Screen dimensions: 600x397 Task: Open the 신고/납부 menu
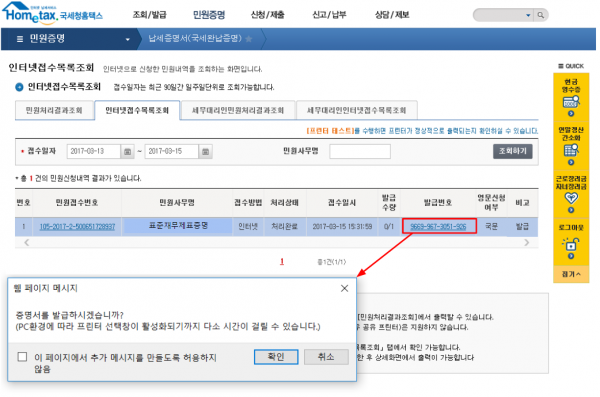click(x=329, y=15)
